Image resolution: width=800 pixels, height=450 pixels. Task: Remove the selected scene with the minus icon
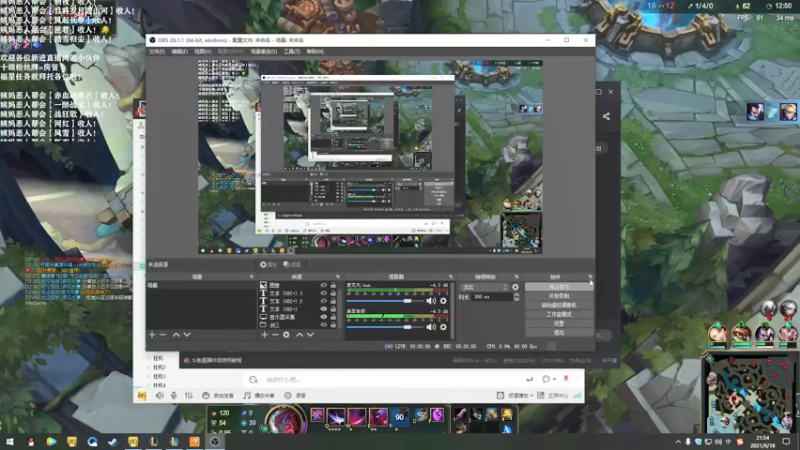[x=163, y=335]
